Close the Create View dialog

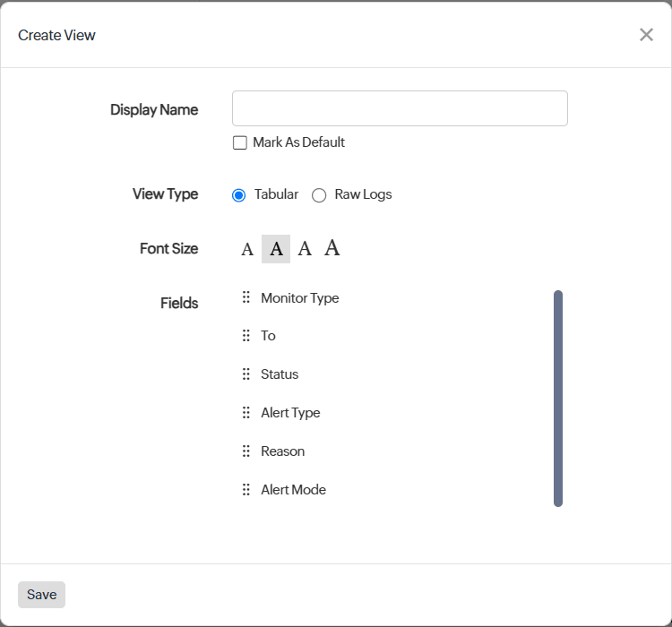646,35
